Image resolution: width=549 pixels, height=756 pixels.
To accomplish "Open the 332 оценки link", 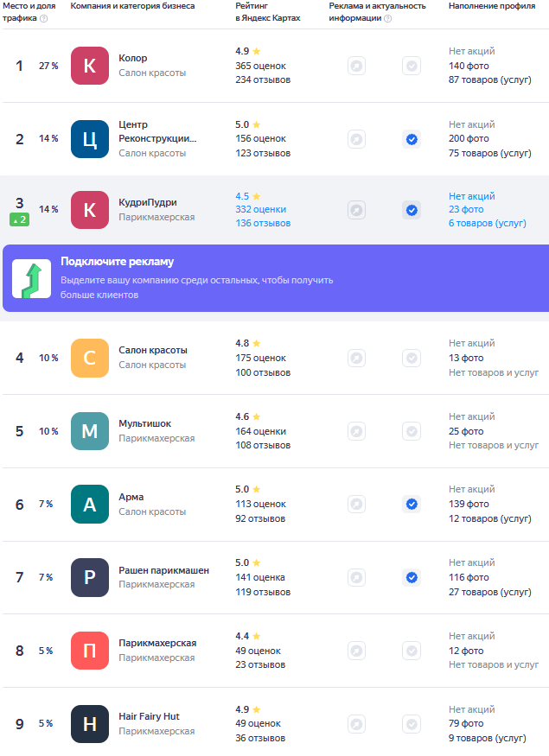I will click(260, 209).
